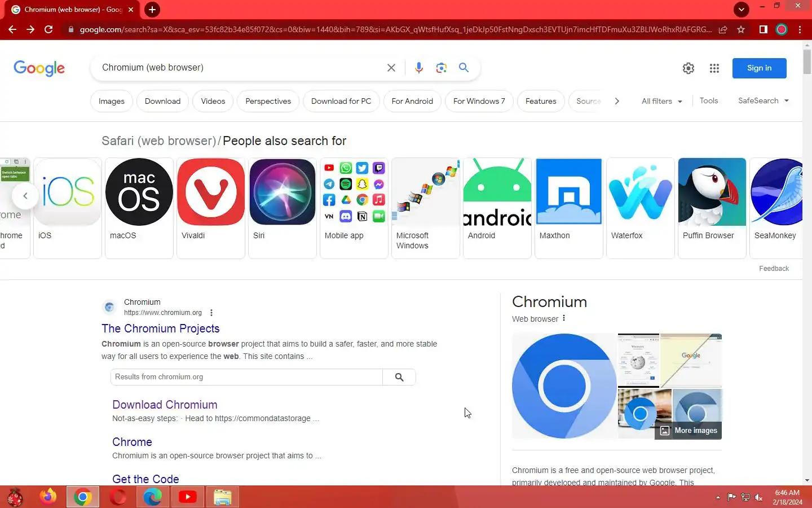The width and height of the screenshot is (812, 508).
Task: Open the Waterfox carousel card
Action: click(641, 208)
